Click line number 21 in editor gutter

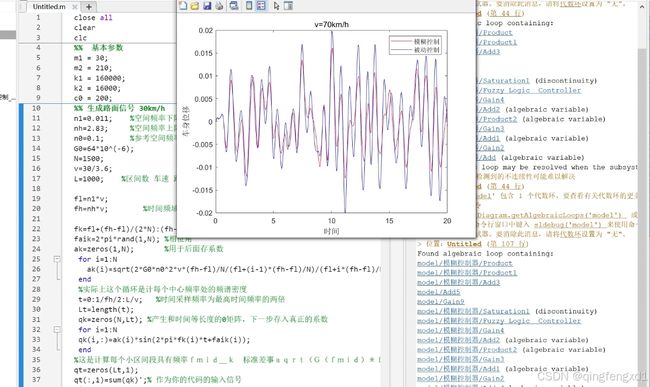tap(36, 219)
